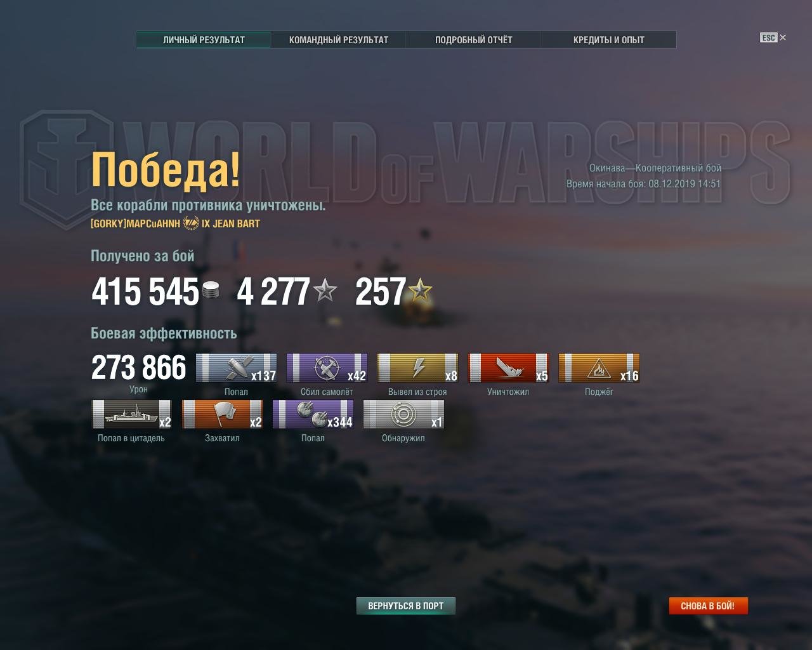This screenshot has width=812, height=650.
Task: Click the gold free XP star
Action: pos(420,291)
